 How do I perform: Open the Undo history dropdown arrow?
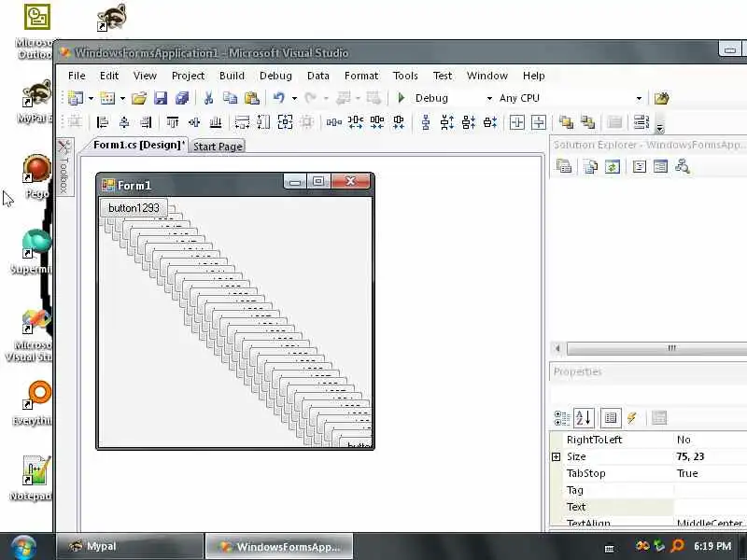click(x=294, y=99)
